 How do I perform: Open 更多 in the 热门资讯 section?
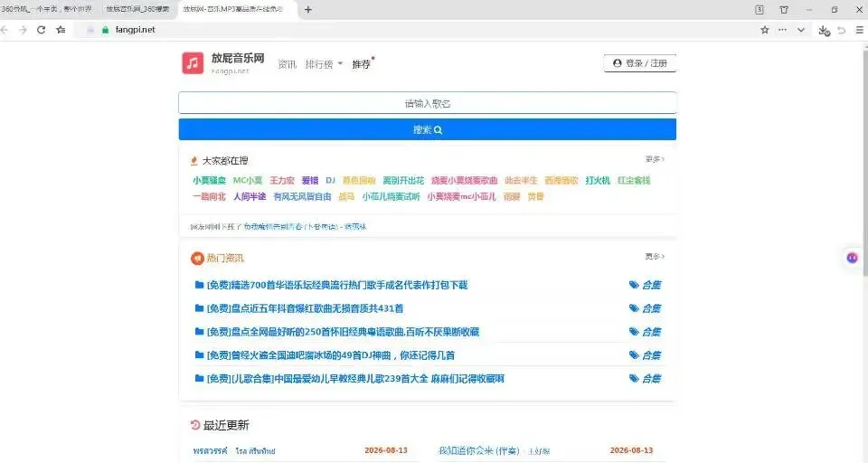[655, 257]
